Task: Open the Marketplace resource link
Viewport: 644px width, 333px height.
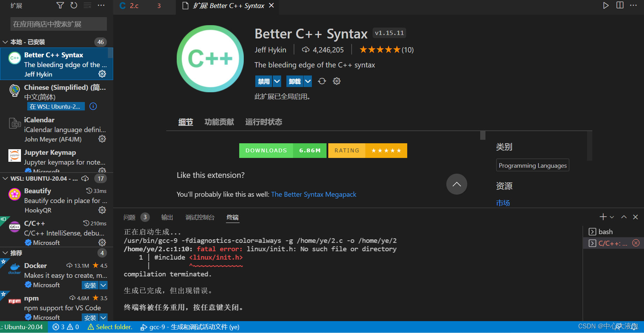Action: tap(503, 203)
